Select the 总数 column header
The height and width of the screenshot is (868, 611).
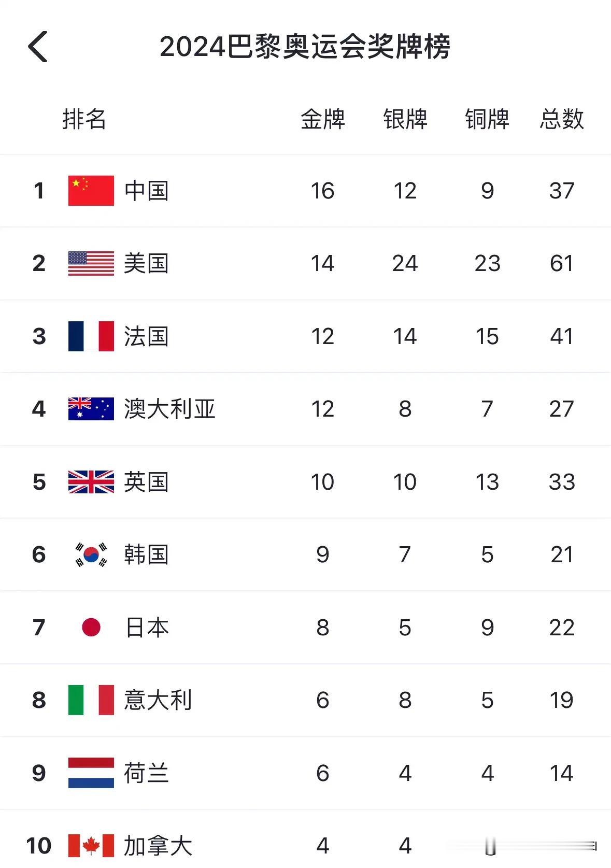pos(562,119)
